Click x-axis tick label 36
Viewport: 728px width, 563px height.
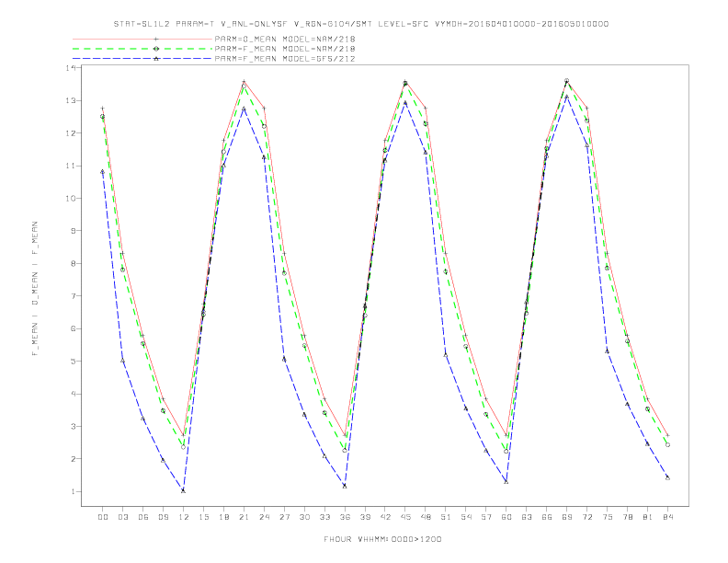pyautogui.click(x=345, y=517)
